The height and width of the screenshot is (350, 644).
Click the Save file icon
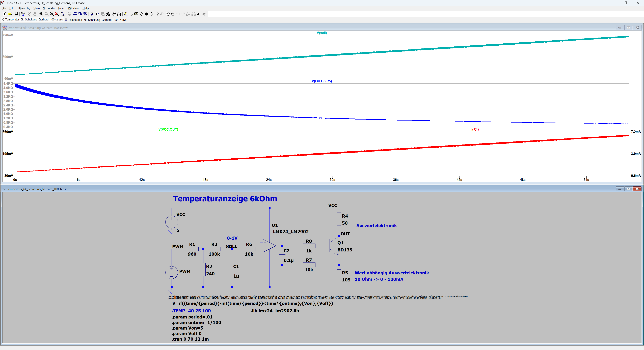(x=16, y=14)
